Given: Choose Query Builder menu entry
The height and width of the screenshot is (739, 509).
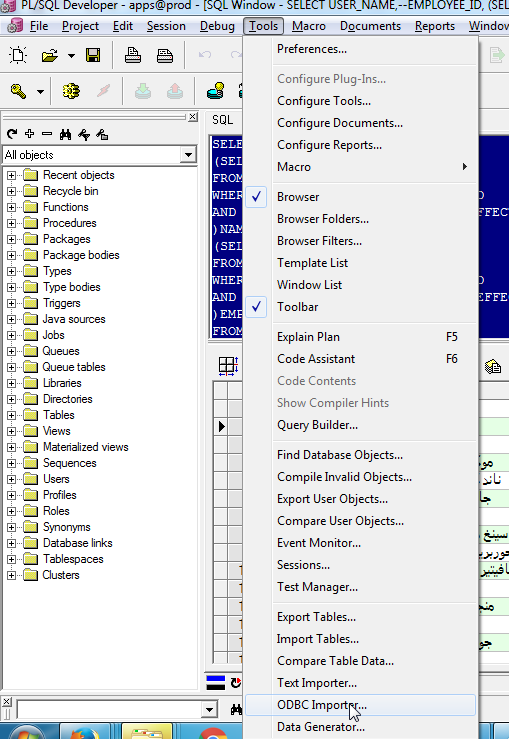Looking at the screenshot, I should [x=361, y=425].
